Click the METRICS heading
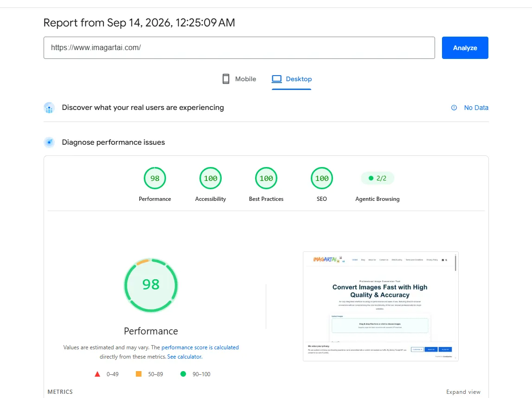This screenshot has height=398, width=532. 60,392
